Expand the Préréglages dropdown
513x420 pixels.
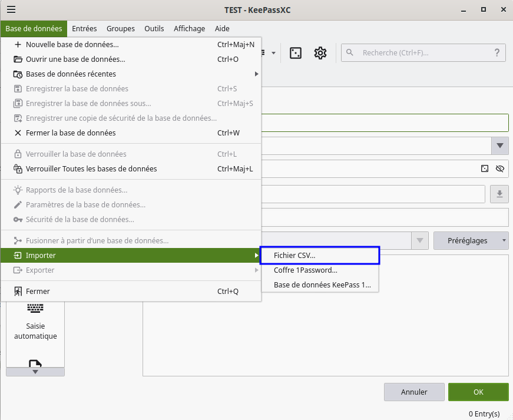pos(471,240)
